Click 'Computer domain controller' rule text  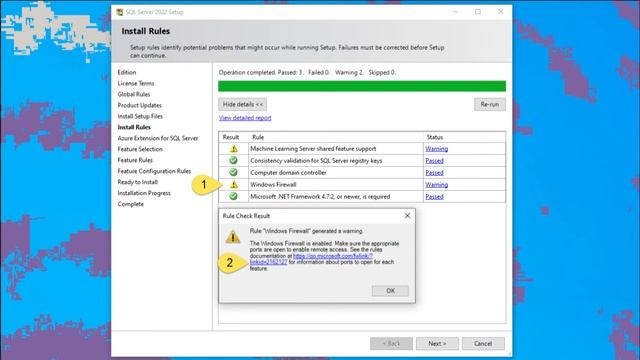tap(288, 173)
